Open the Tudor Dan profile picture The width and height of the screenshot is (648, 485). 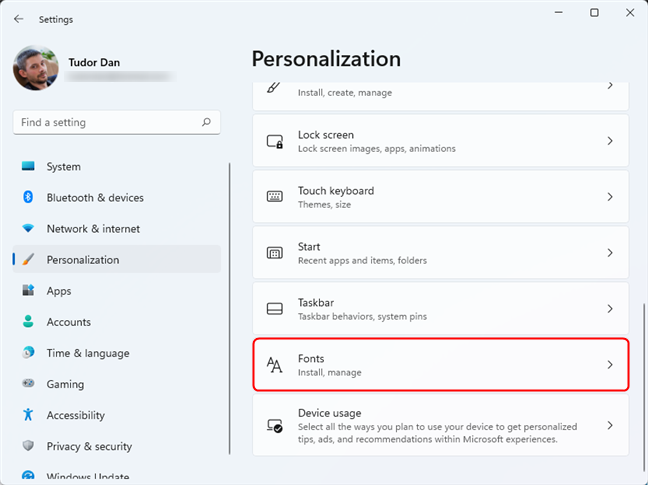[x=36, y=68]
